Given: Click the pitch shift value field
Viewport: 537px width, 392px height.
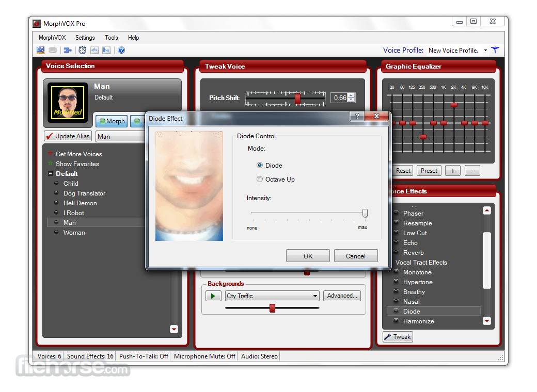Looking at the screenshot, I should [x=339, y=98].
